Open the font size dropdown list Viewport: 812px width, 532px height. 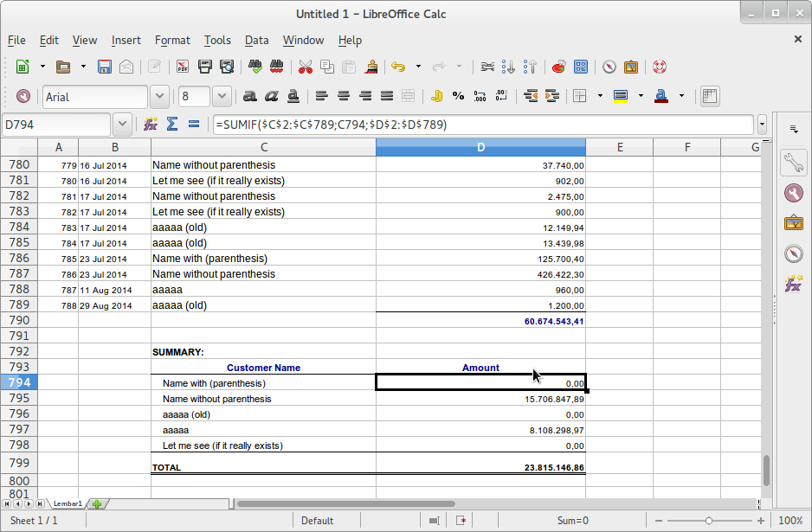(x=222, y=96)
